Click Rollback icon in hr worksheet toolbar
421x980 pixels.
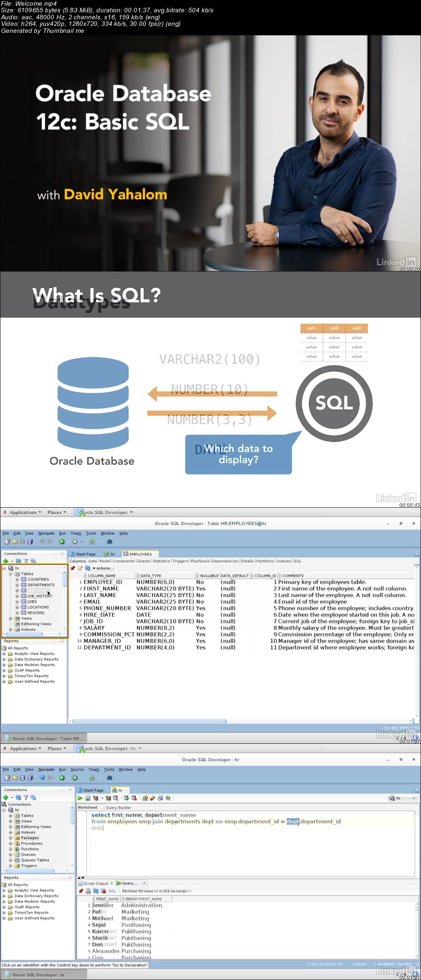click(134, 798)
